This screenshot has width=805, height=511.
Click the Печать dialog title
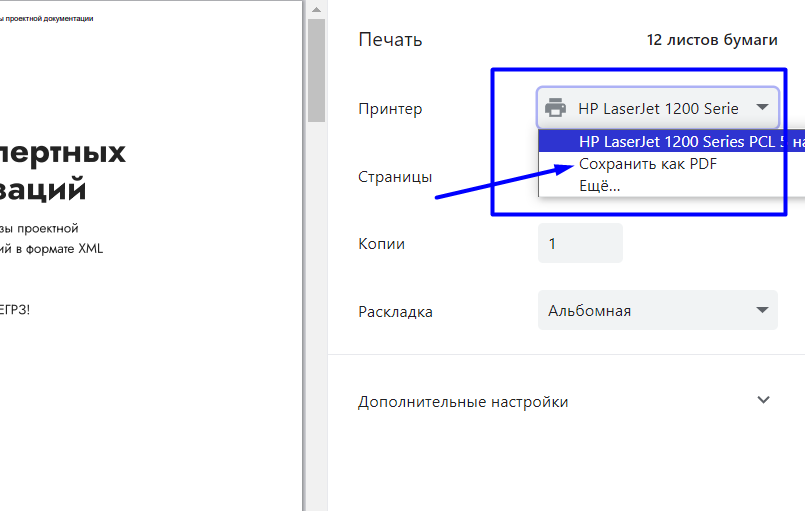pos(390,40)
